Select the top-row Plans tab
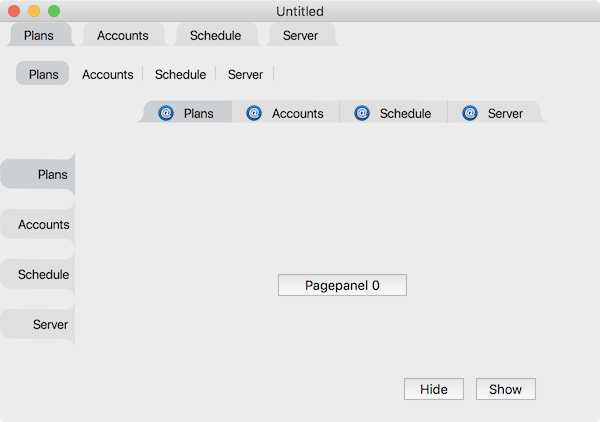Viewport: 600px width, 422px height. click(39, 35)
